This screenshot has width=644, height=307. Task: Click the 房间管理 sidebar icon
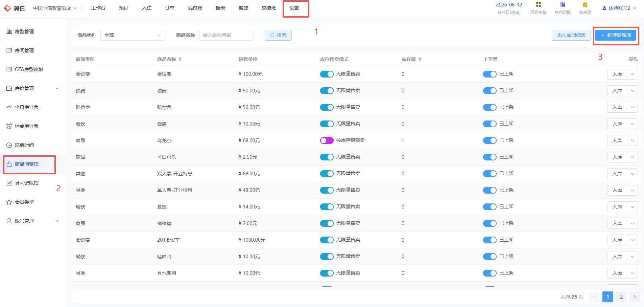[9, 50]
